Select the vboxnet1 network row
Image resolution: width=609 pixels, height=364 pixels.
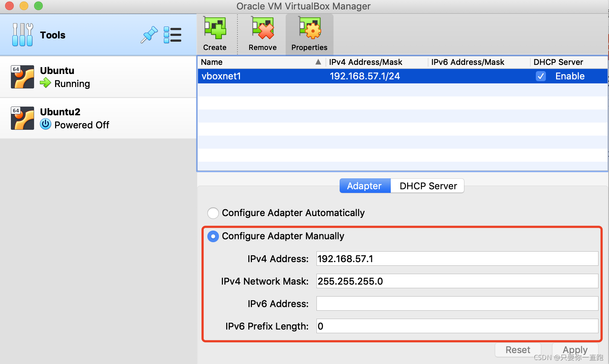click(402, 76)
